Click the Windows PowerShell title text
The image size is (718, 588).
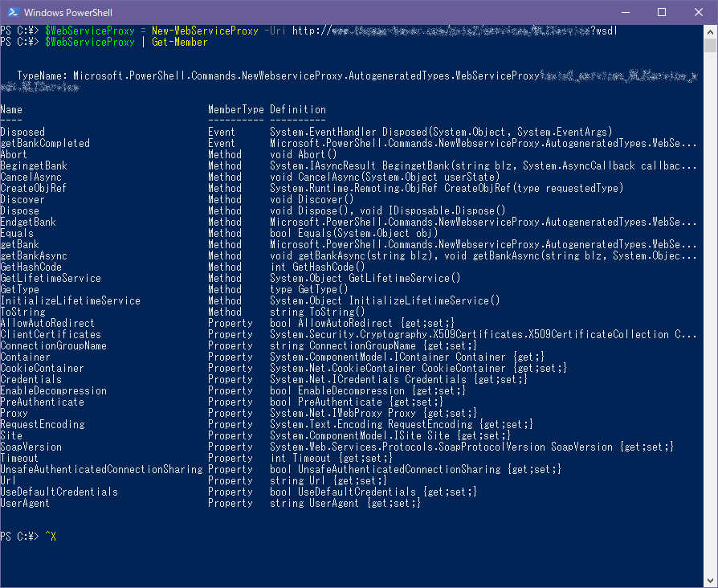point(68,13)
